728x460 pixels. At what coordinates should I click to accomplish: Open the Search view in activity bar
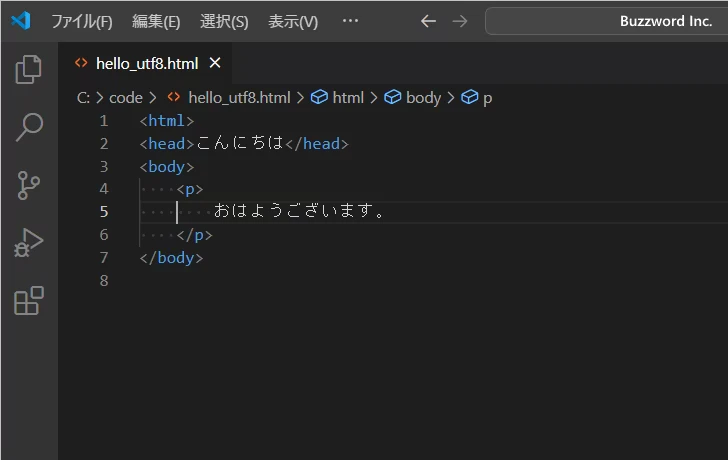tap(29, 127)
